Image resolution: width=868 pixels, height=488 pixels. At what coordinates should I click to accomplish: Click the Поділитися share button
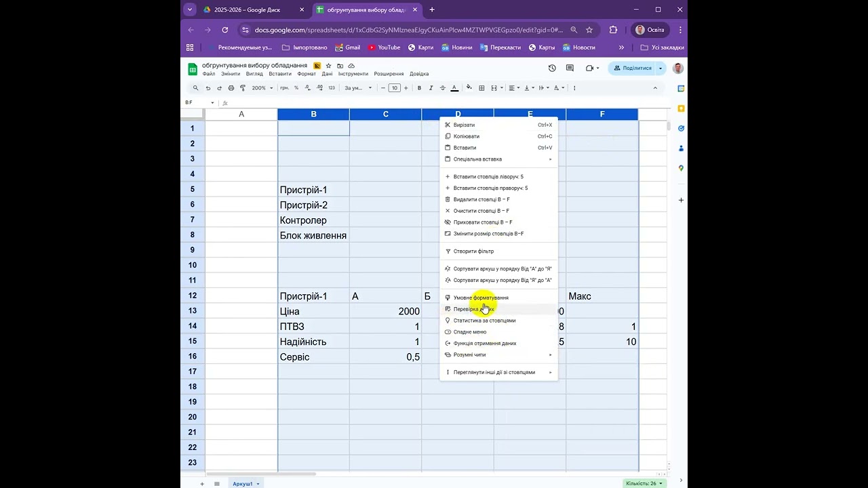tap(632, 68)
